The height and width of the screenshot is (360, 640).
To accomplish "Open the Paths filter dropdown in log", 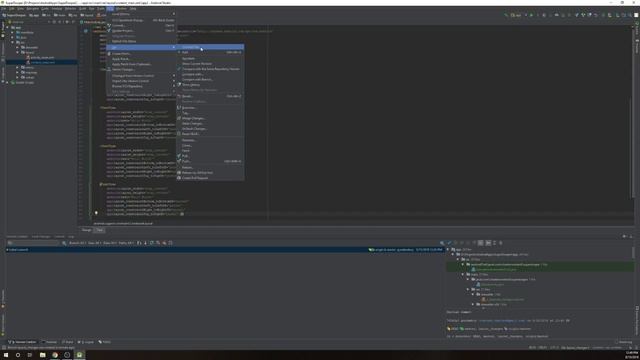I will [127, 243].
